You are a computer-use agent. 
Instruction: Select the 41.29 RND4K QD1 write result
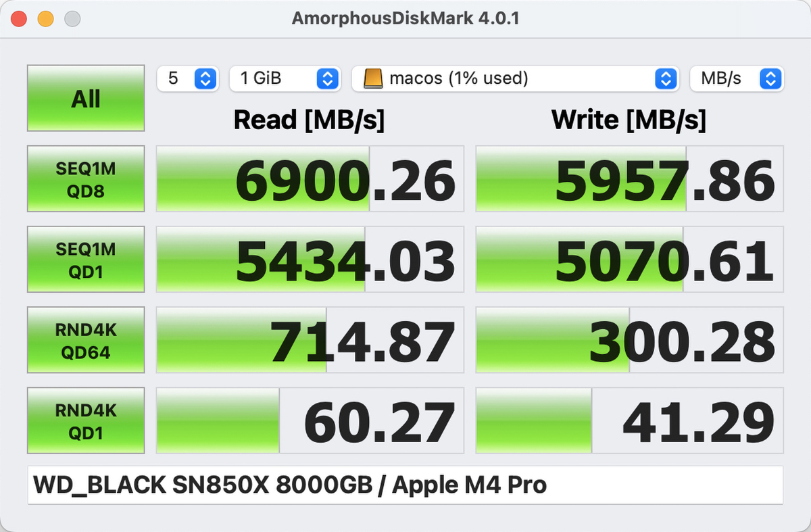(630, 420)
